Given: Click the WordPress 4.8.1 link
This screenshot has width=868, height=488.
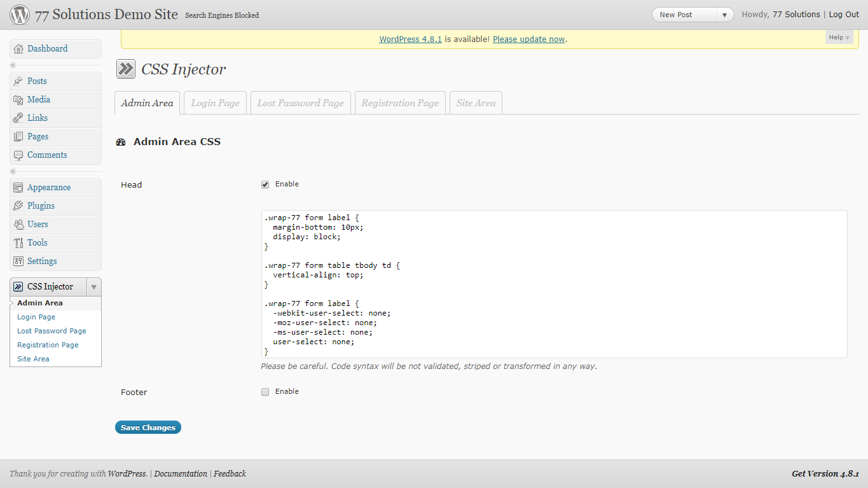Looking at the screenshot, I should (x=410, y=39).
